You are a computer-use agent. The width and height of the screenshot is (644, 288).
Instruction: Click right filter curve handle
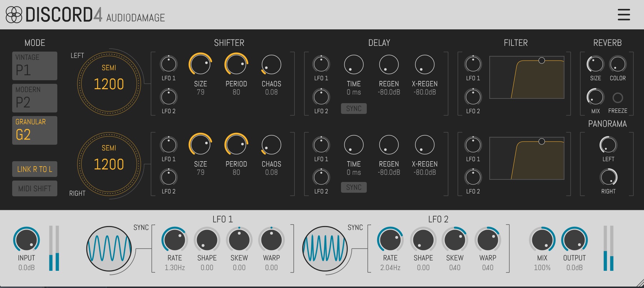(542, 141)
